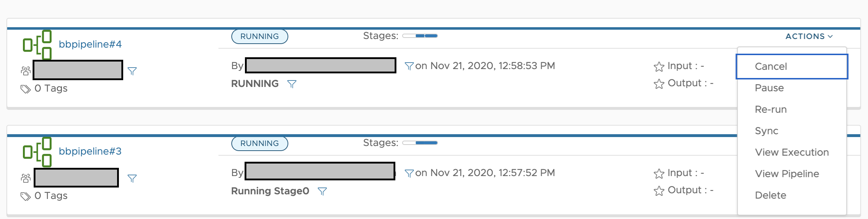Click the bbpipeline#4 pipeline icon

pyautogui.click(x=37, y=45)
